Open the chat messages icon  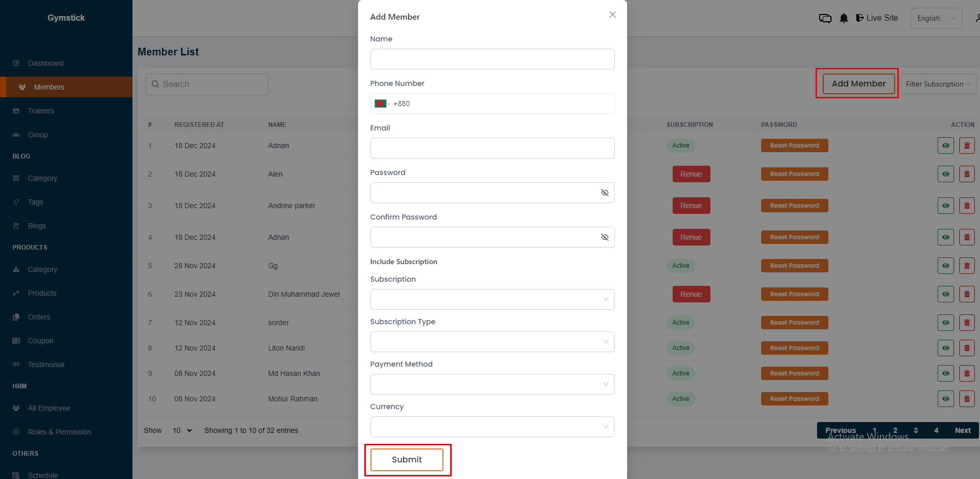(x=825, y=18)
